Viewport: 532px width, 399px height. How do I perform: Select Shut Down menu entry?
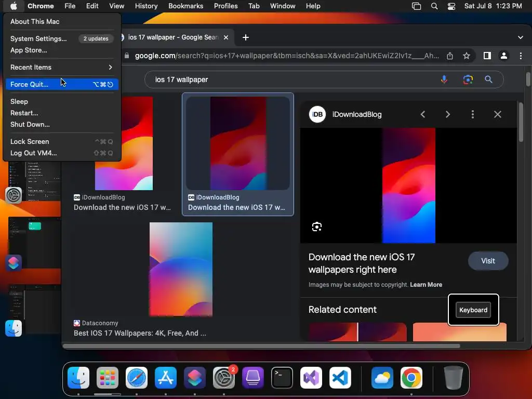[x=62, y=124]
